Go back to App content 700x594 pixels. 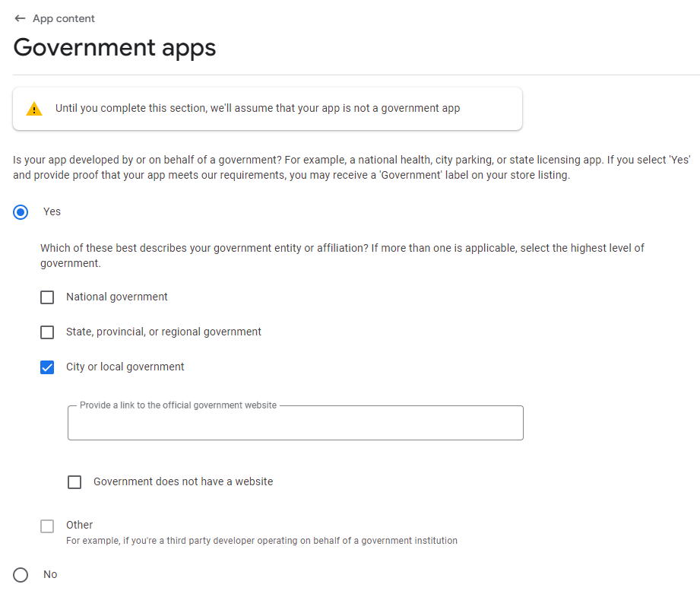pyautogui.click(x=63, y=18)
